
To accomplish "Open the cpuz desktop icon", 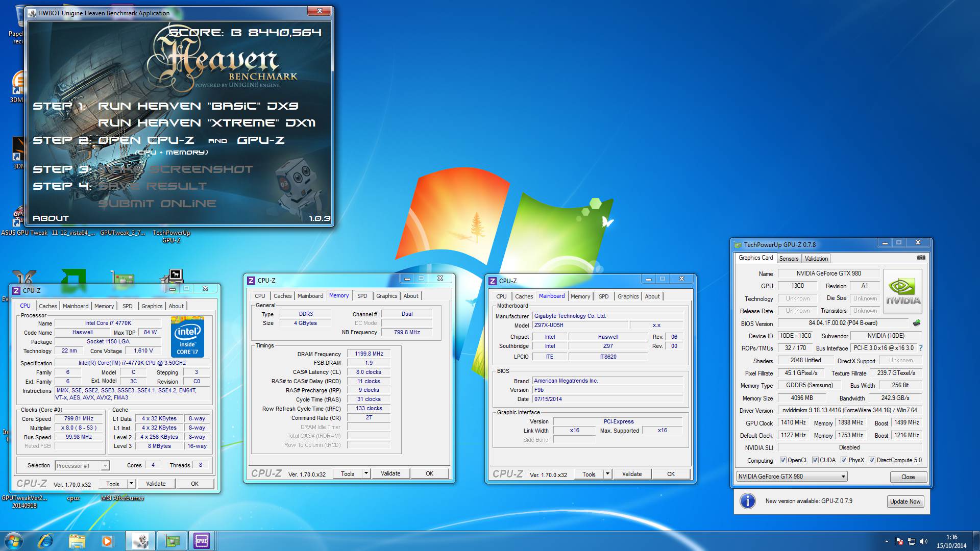I will [73, 498].
